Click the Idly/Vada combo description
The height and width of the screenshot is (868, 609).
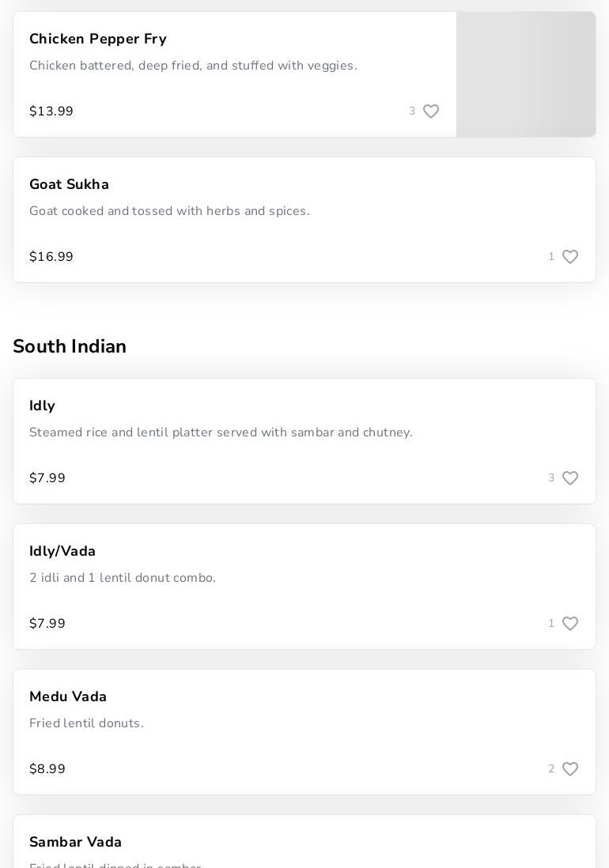[123, 578]
